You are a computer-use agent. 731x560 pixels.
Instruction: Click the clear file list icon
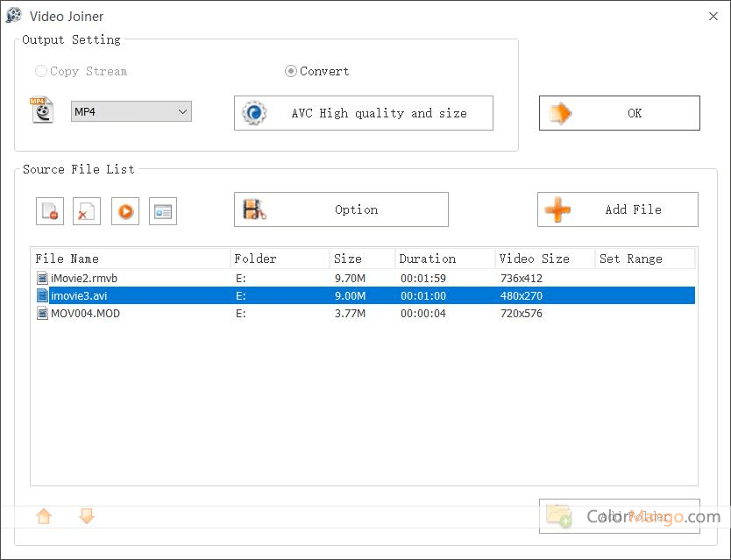(87, 211)
